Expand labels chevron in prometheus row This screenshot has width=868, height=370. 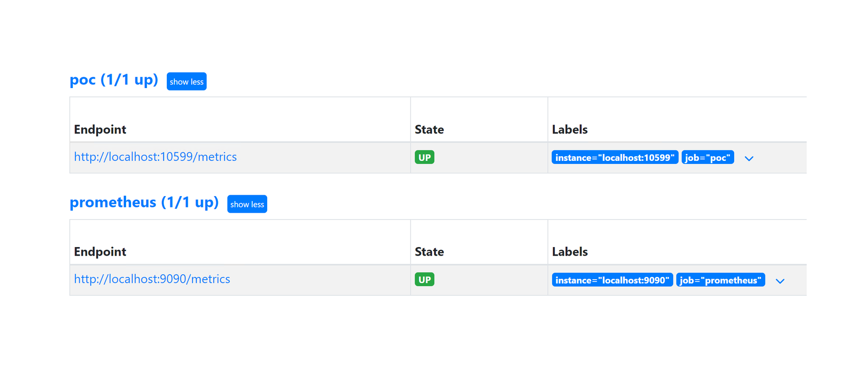tap(780, 281)
